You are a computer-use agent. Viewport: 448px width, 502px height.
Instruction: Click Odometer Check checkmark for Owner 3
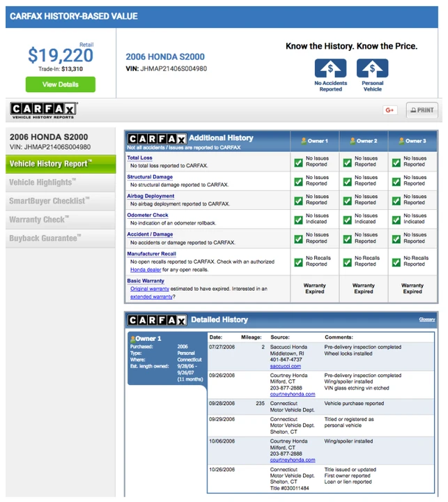click(x=396, y=220)
